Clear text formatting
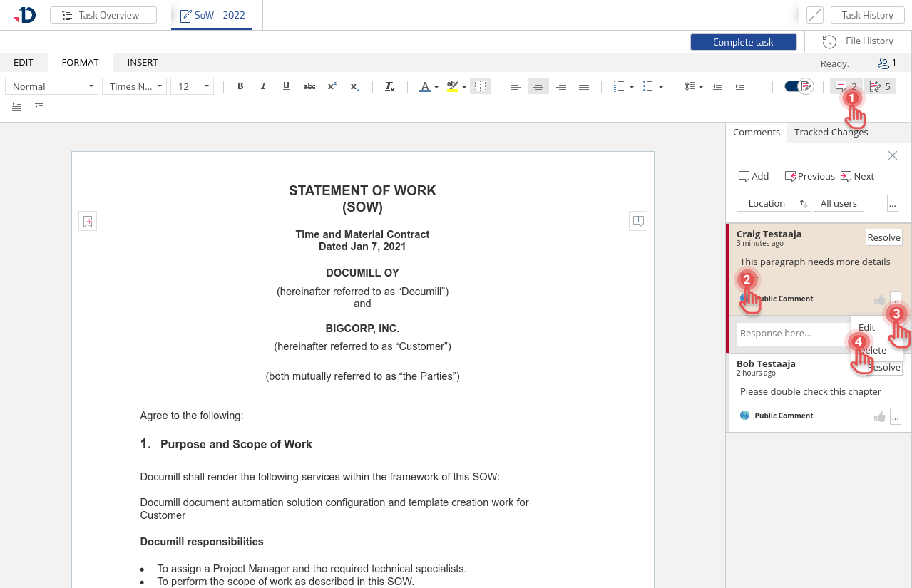The image size is (912, 588). pos(389,86)
